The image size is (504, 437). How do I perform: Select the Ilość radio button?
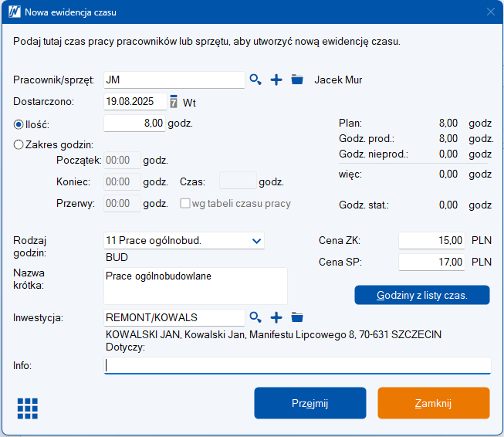[x=19, y=123]
